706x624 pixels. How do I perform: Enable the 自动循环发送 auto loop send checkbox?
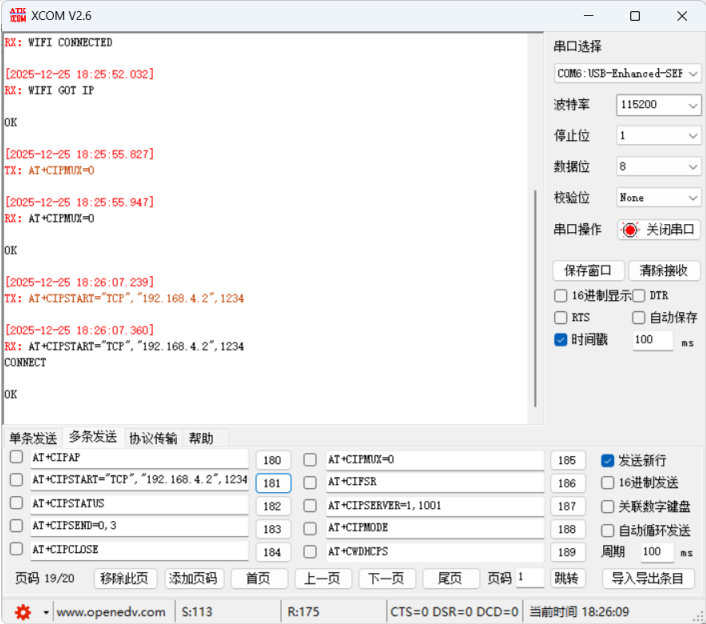[x=607, y=531]
